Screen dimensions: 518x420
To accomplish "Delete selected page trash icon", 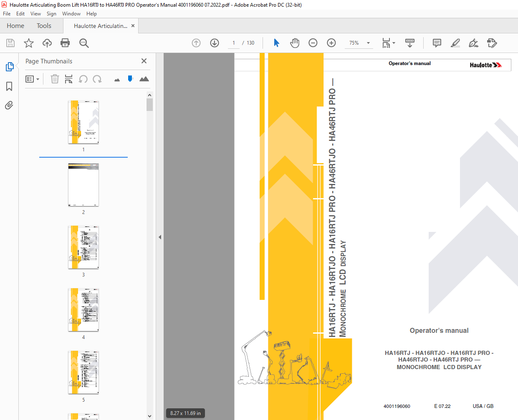I will tap(55, 79).
